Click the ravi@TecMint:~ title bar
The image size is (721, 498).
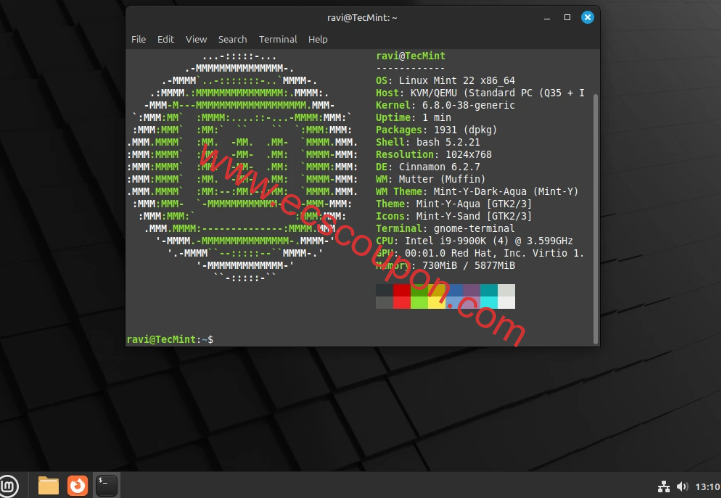(362, 18)
